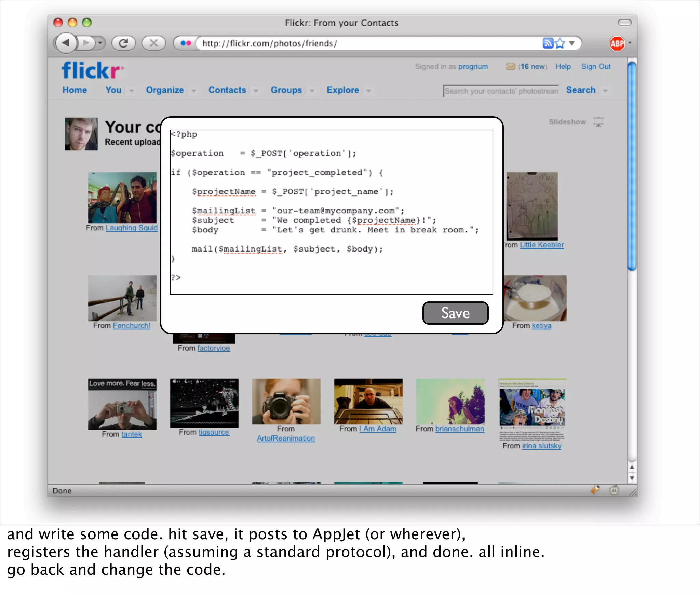The height and width of the screenshot is (596, 700).
Task: Click the contacts' photostream search field
Action: point(501,91)
